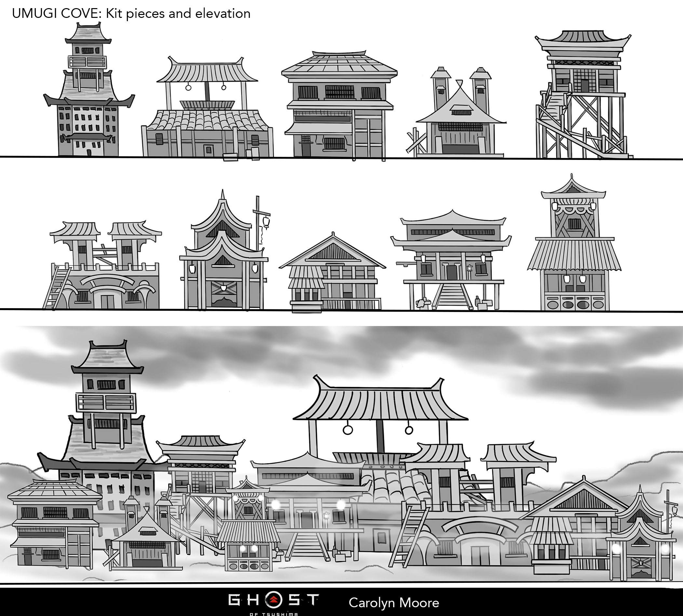Select the open pavilion with hanging rings, top row

[207, 108]
